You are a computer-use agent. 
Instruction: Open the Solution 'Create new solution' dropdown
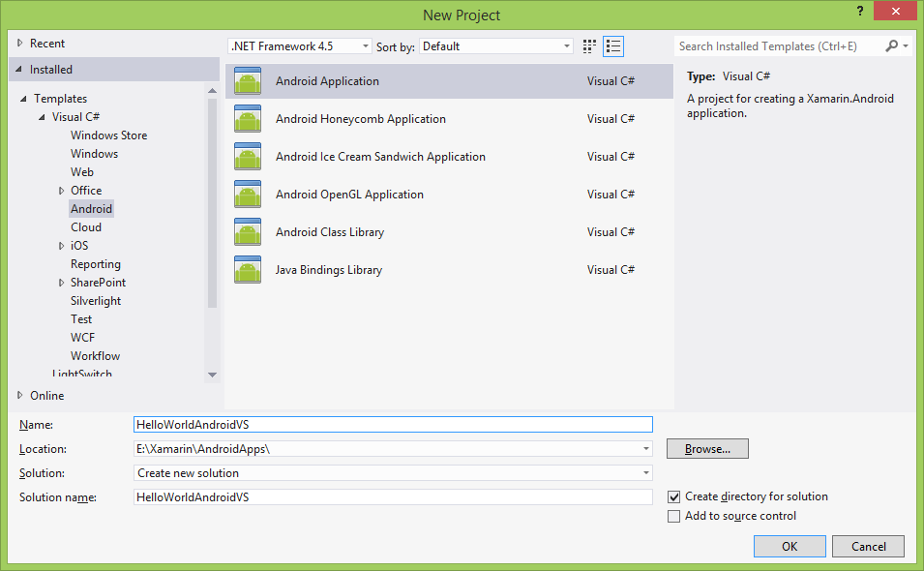pos(393,473)
